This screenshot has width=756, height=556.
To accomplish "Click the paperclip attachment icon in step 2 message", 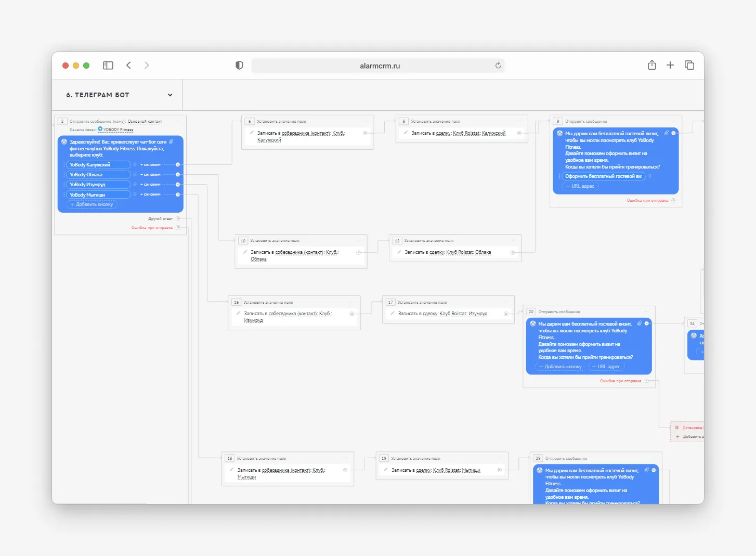I will 171,141.
